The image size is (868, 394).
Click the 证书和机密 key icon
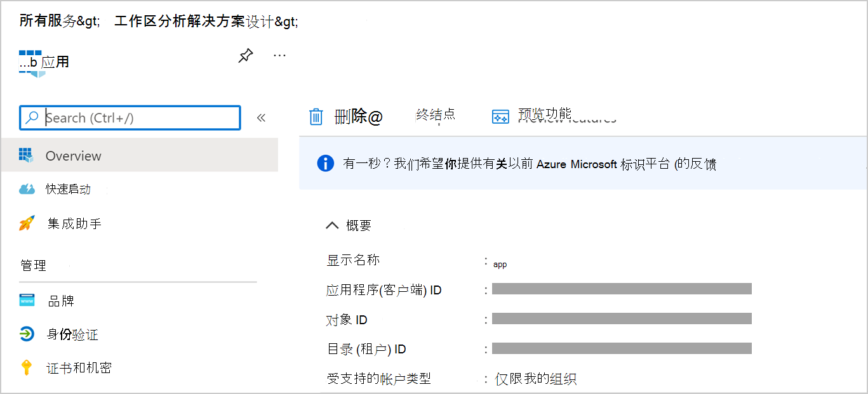coord(27,367)
